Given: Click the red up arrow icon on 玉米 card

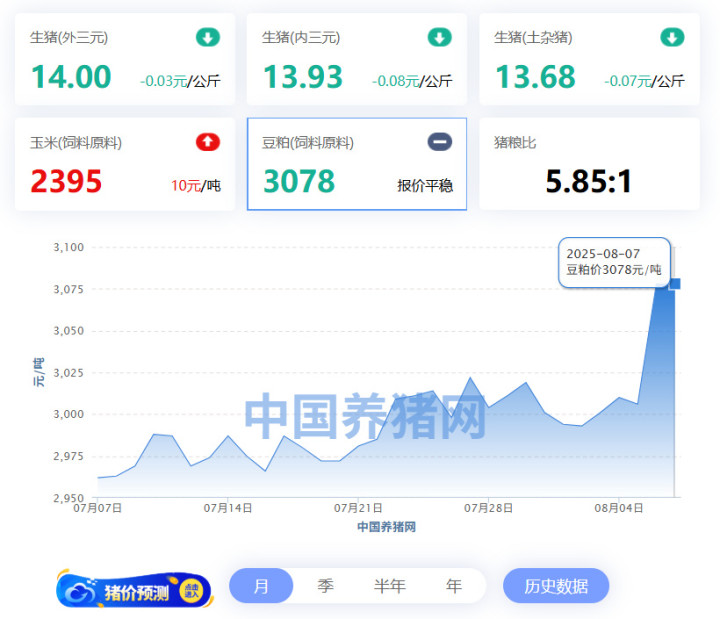Looking at the screenshot, I should [x=208, y=142].
